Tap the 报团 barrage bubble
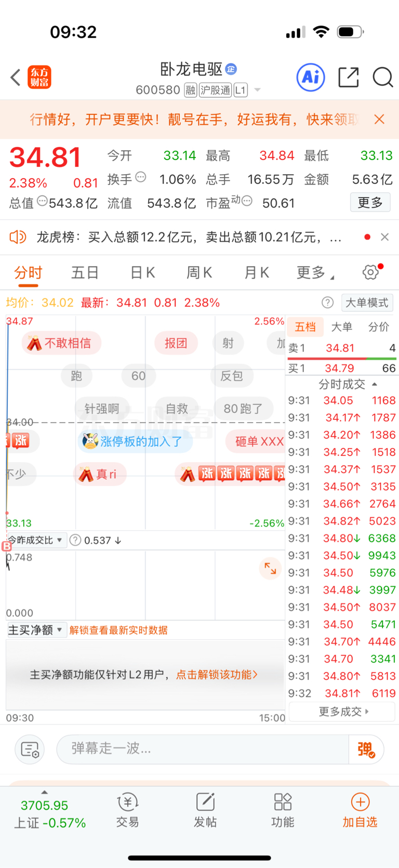Screen dimensions: 399x868 (x=176, y=343)
